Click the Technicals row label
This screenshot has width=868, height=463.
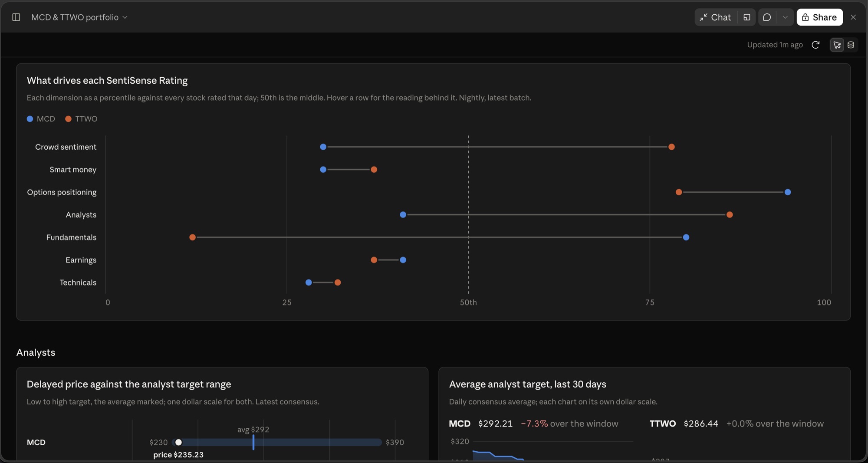[x=78, y=282]
